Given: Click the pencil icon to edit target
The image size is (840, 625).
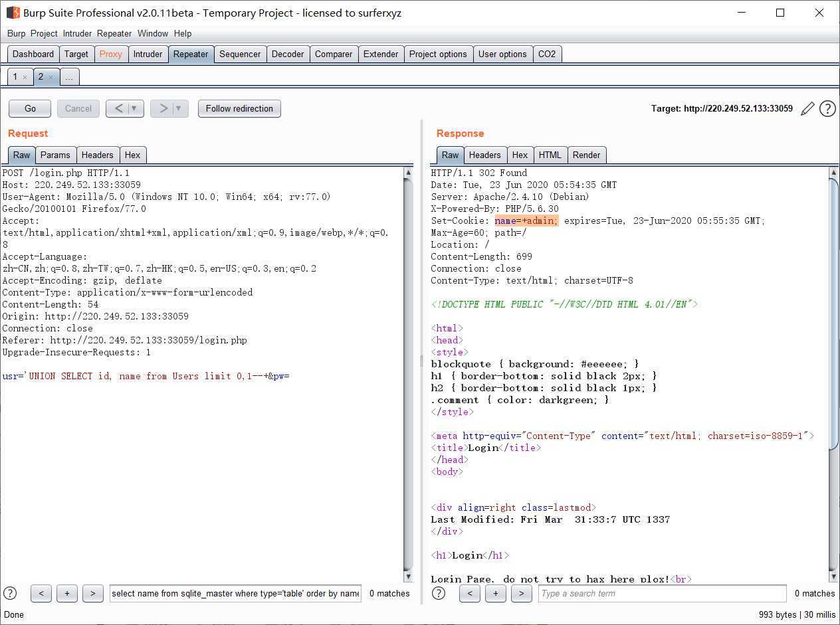Looking at the screenshot, I should click(807, 109).
